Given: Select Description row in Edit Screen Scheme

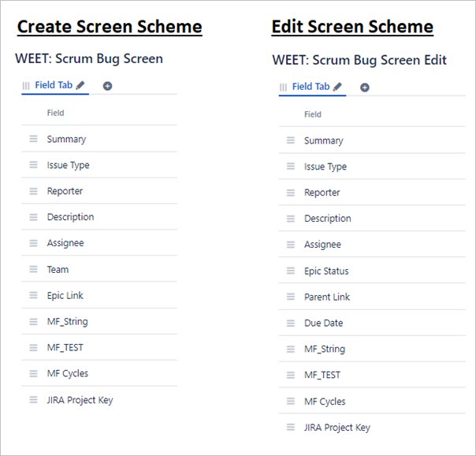Looking at the screenshot, I should tap(328, 219).
